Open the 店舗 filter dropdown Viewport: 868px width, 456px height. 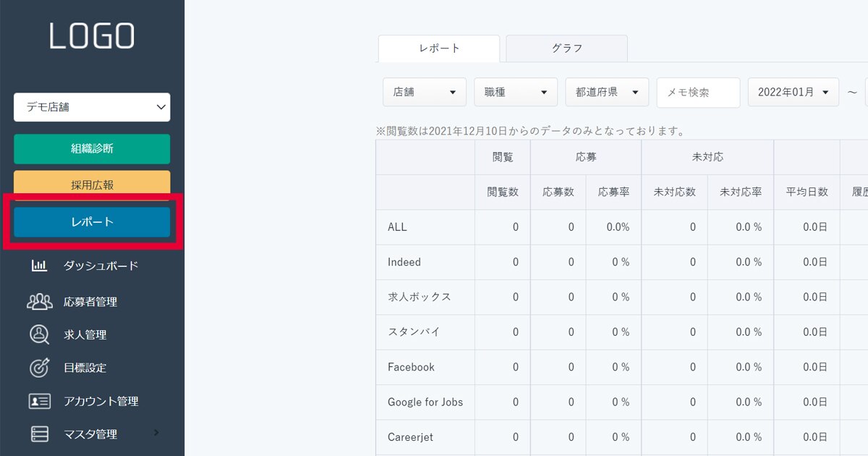[x=425, y=93]
